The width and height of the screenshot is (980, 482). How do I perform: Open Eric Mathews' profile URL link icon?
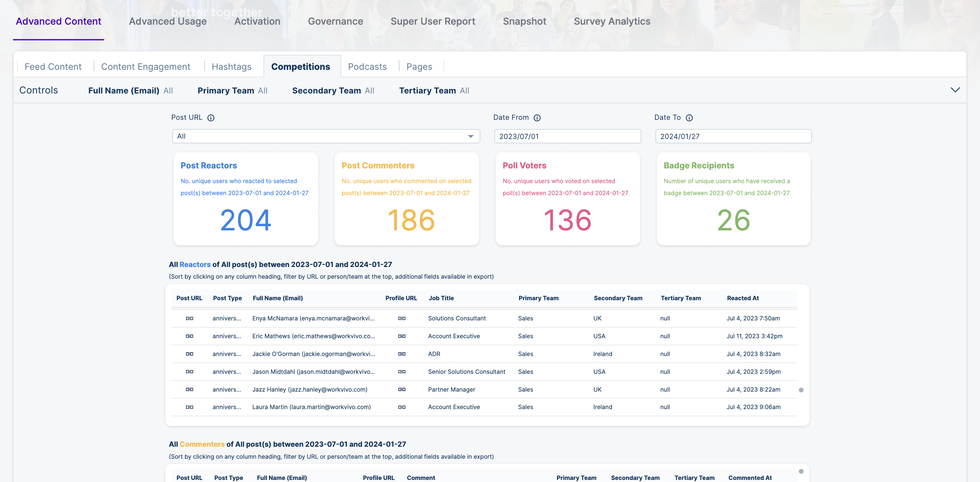pos(402,336)
